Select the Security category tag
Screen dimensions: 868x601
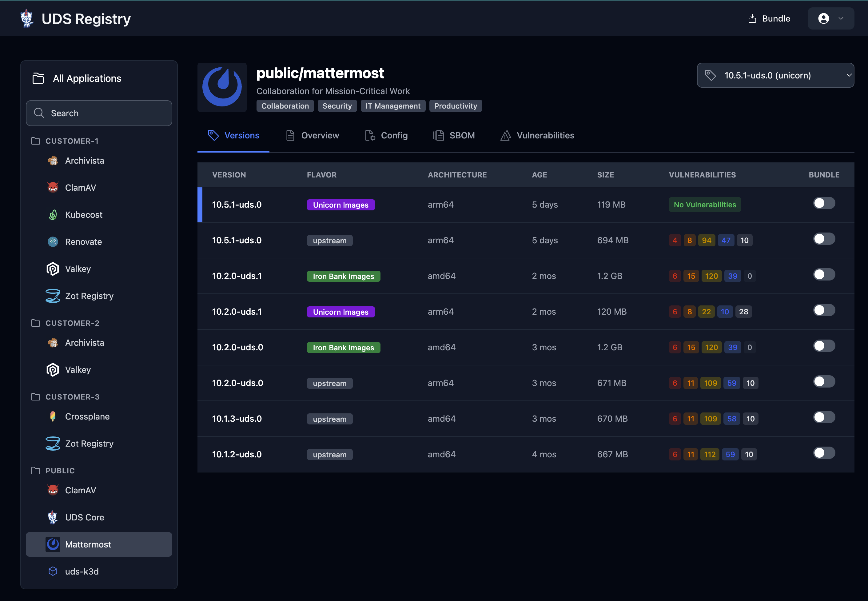(337, 106)
